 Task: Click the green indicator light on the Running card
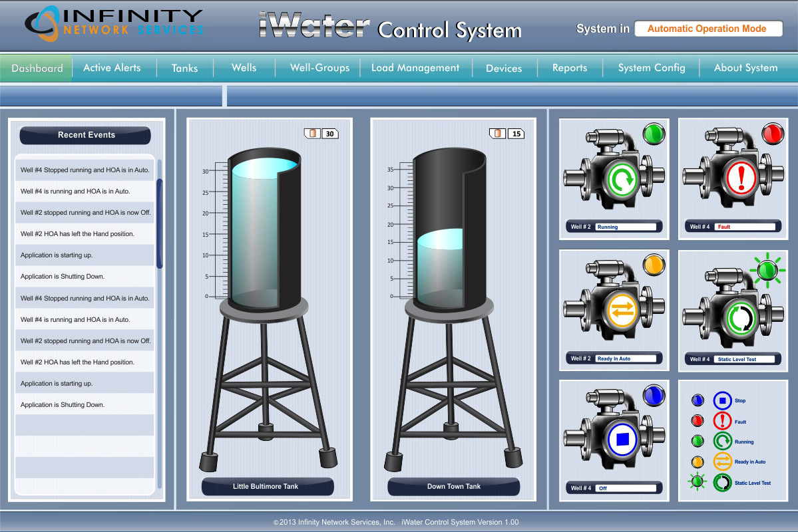coord(654,134)
